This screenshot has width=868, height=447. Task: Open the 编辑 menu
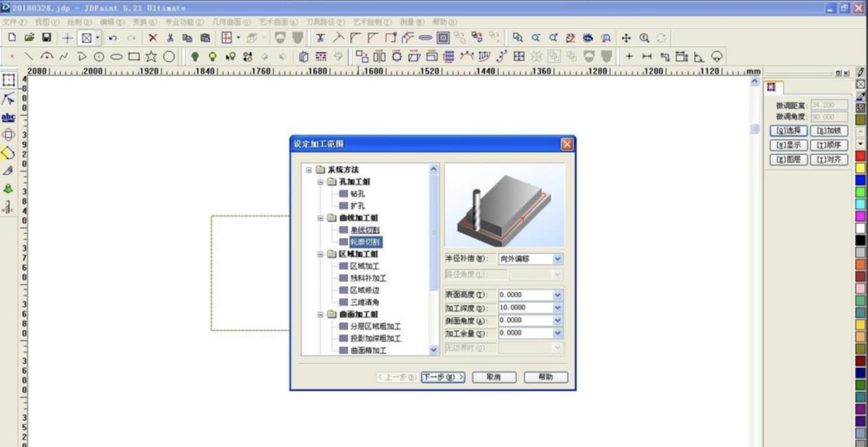coord(111,23)
